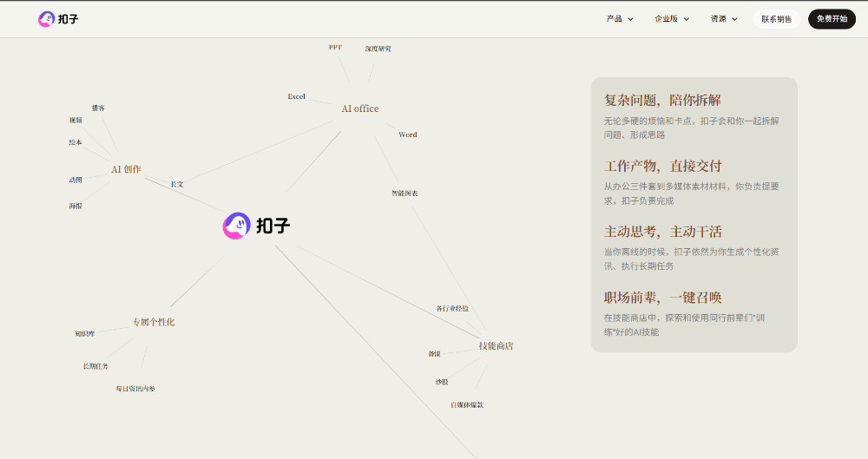Screen dimensions: 868x459
Task: Click the 长文 label
Action: [x=177, y=184]
